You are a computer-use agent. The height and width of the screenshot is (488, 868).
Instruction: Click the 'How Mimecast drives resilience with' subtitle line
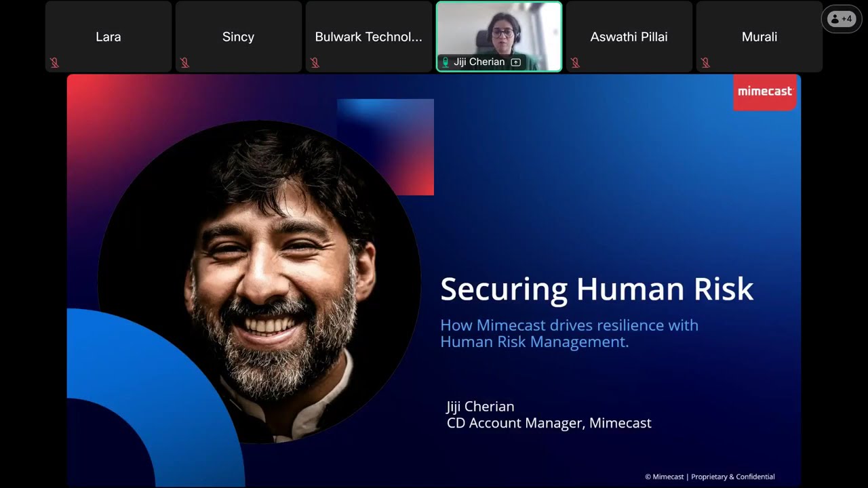tap(569, 325)
